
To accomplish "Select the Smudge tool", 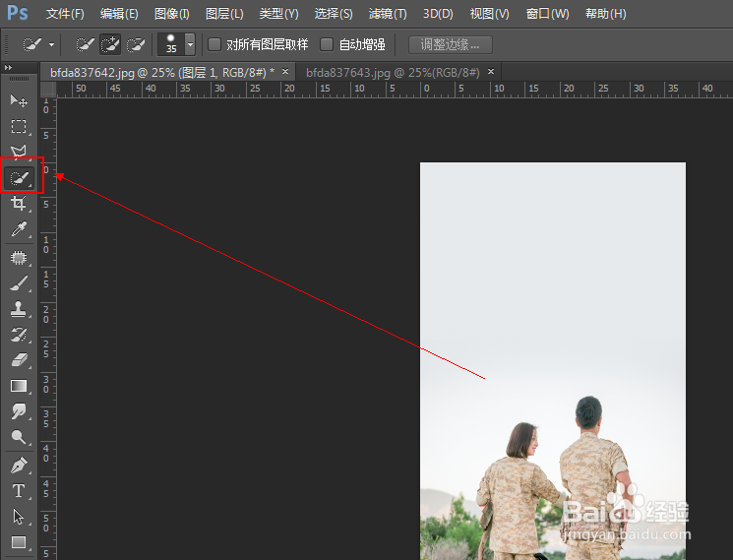I will tap(19, 411).
